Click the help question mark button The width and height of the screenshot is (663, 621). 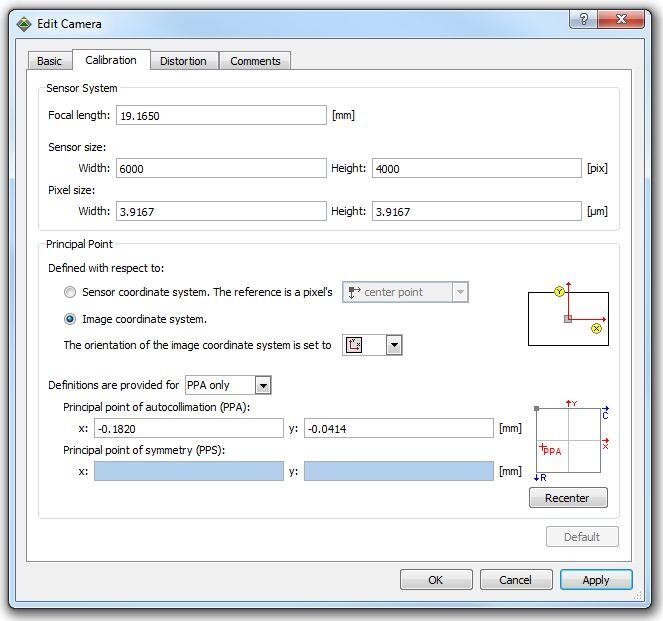(584, 21)
